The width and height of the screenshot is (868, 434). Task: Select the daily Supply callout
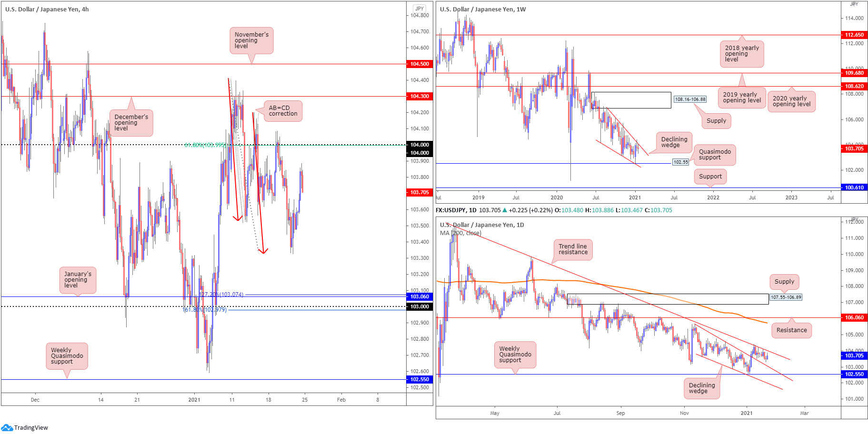(x=784, y=282)
